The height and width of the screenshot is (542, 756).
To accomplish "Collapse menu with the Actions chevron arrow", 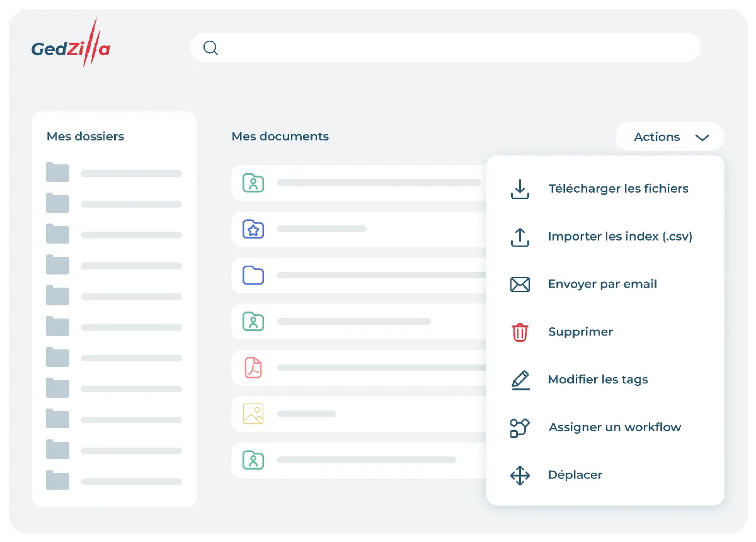I will [x=702, y=137].
